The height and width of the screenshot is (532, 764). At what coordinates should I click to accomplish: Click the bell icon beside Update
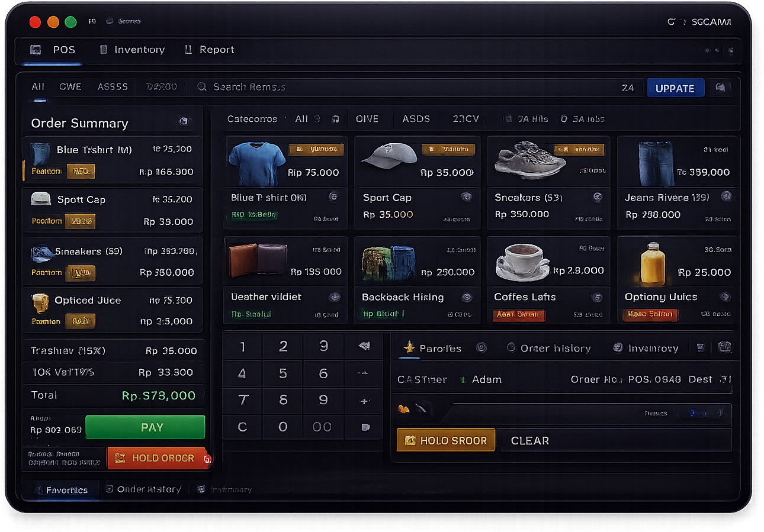click(721, 88)
